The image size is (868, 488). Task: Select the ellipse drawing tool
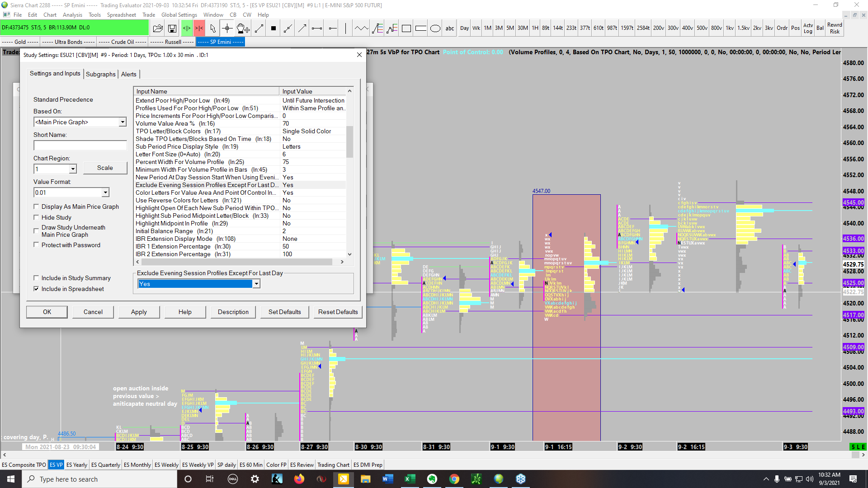(435, 28)
